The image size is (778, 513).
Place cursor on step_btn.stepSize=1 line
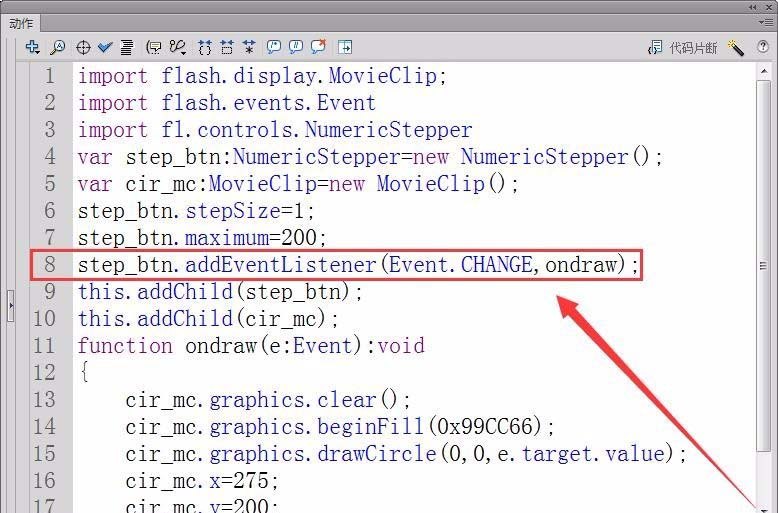click(196, 211)
